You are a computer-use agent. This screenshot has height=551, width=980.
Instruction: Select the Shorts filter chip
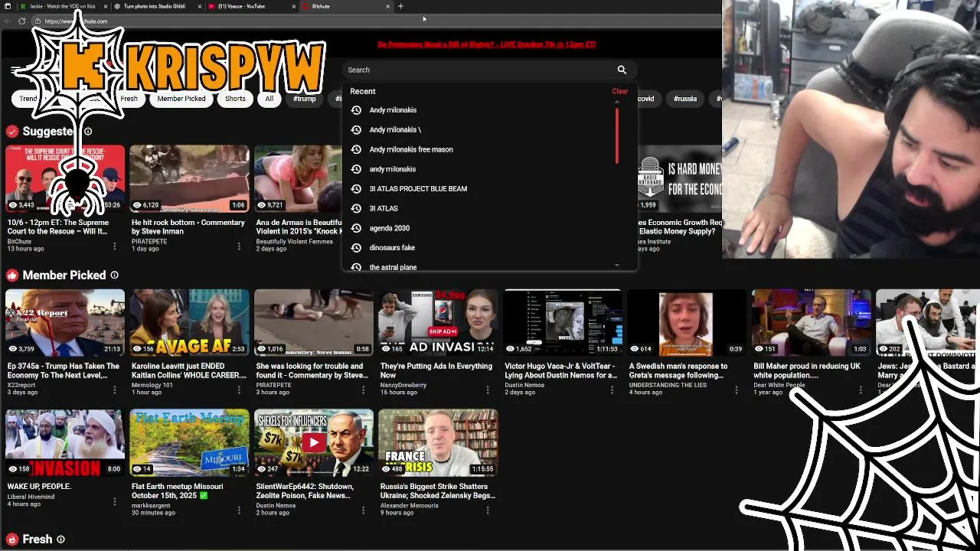coord(235,99)
